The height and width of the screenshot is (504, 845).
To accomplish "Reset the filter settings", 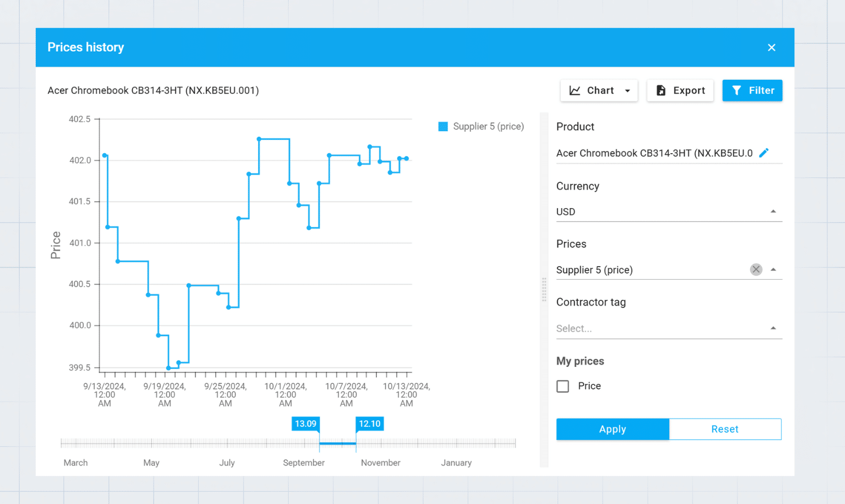I will [x=724, y=429].
